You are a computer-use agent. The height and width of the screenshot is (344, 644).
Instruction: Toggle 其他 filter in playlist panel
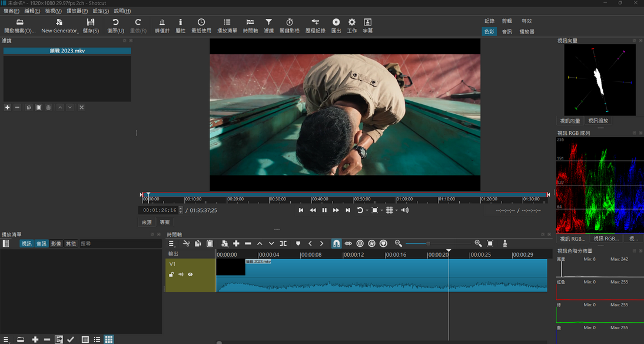(71, 244)
